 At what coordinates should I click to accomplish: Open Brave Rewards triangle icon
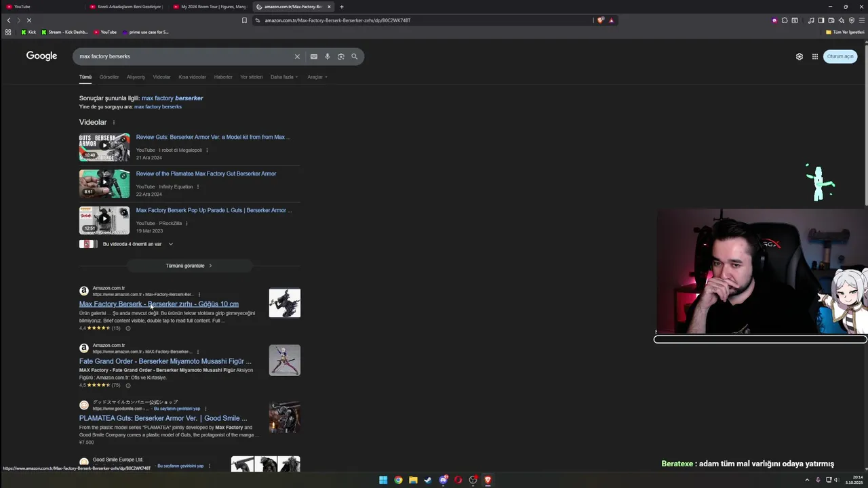611,20
